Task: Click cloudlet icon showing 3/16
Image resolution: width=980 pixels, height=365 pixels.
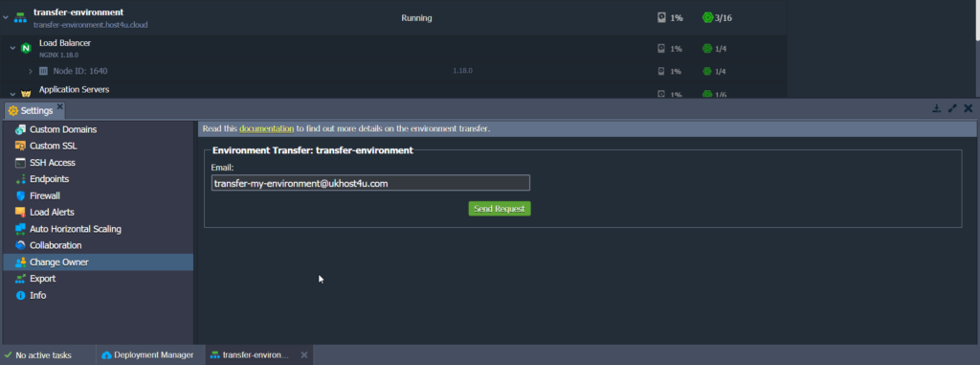Action: [707, 17]
